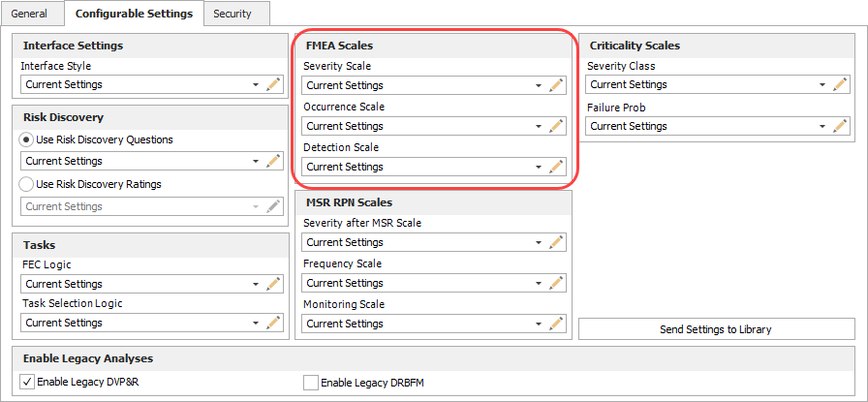Edit Frequency Scale using pencil icon
The width and height of the screenshot is (868, 402).
click(556, 283)
